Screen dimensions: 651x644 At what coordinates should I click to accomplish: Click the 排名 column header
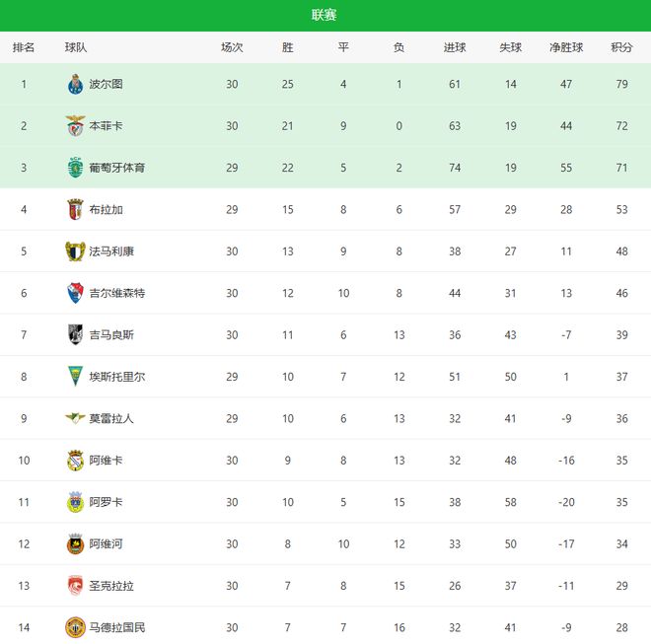(24, 47)
